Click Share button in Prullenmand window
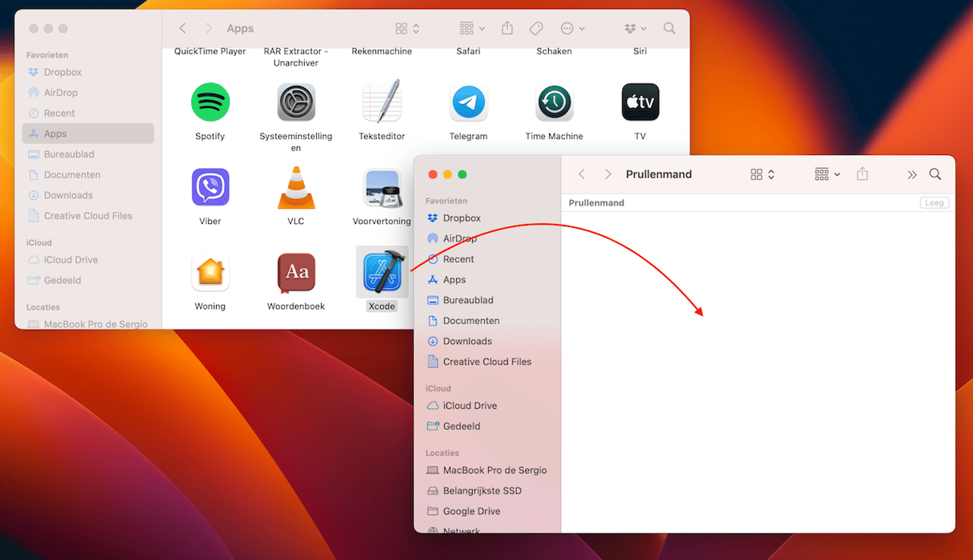This screenshot has height=560, width=973. click(x=863, y=174)
